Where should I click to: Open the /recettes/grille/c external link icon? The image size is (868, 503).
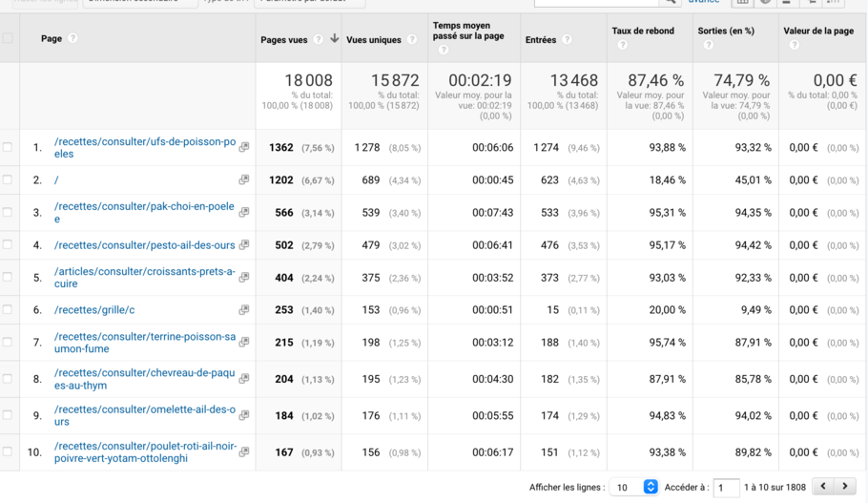click(244, 310)
